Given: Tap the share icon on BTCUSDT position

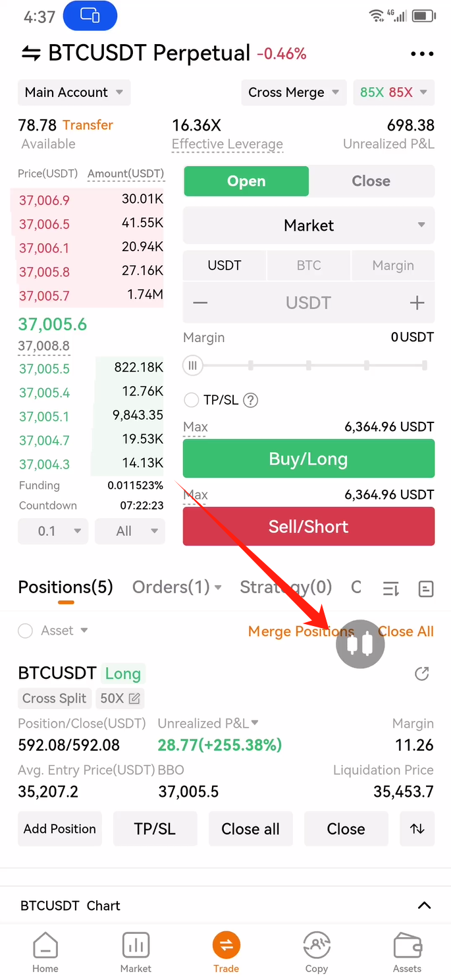Looking at the screenshot, I should pyautogui.click(x=422, y=674).
